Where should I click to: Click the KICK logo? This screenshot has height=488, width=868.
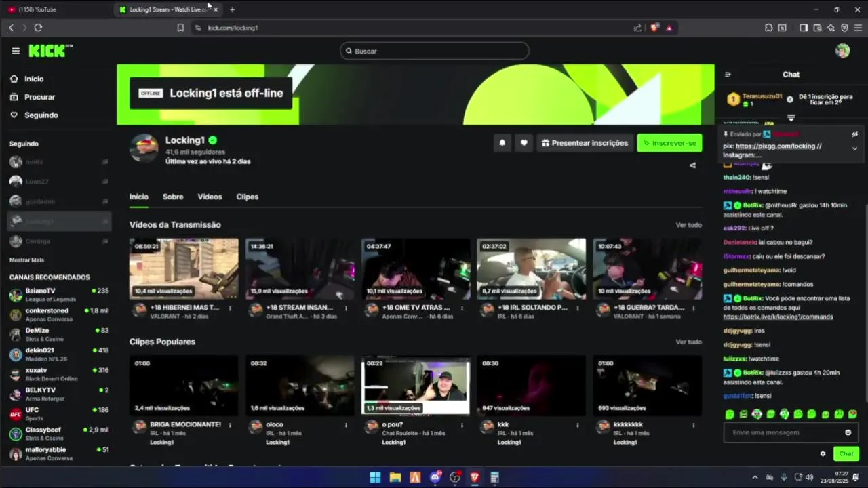(x=50, y=51)
